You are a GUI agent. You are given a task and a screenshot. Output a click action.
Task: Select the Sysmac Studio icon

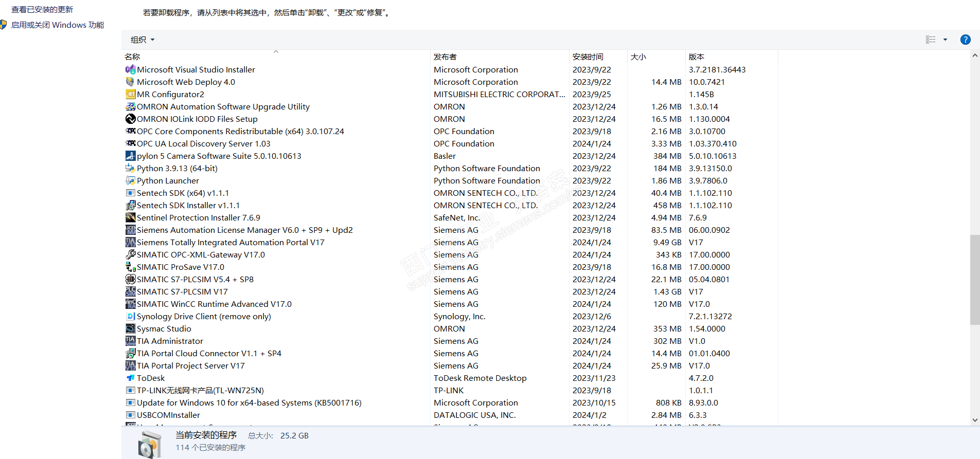[x=131, y=328]
